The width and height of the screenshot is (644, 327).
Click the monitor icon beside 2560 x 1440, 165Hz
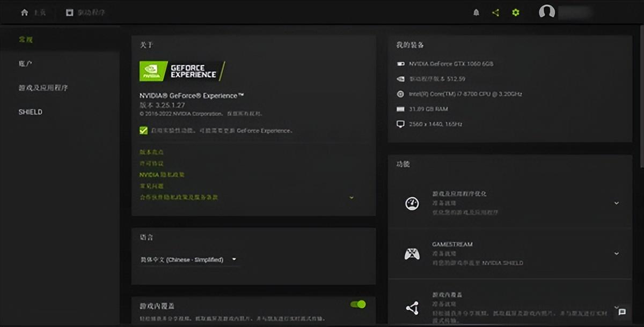coord(400,124)
